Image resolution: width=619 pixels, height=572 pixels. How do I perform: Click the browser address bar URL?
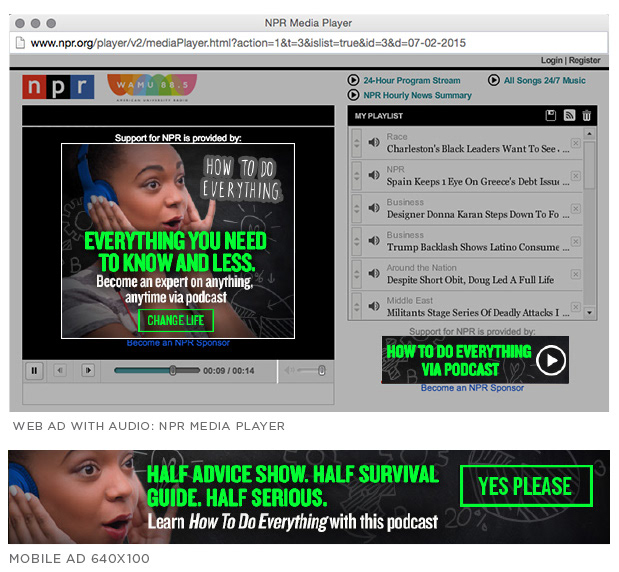(248, 43)
